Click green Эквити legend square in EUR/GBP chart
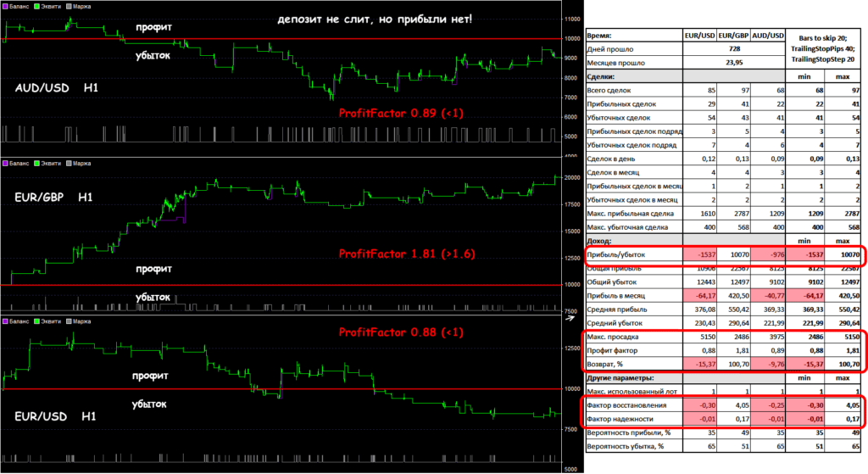 [x=36, y=162]
